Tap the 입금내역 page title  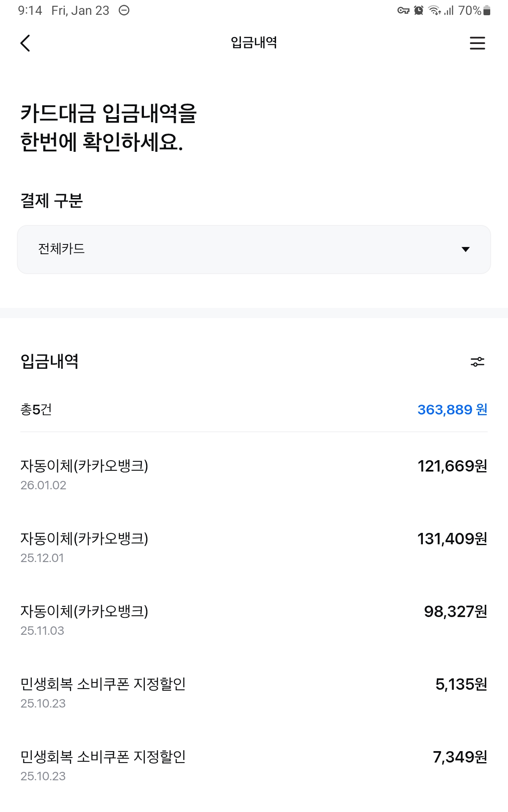point(254,43)
